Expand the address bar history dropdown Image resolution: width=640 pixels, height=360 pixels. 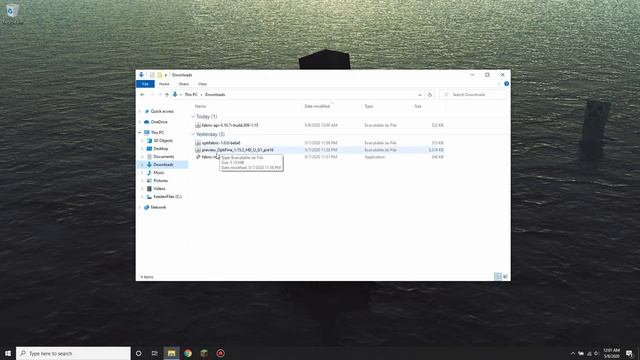420,95
